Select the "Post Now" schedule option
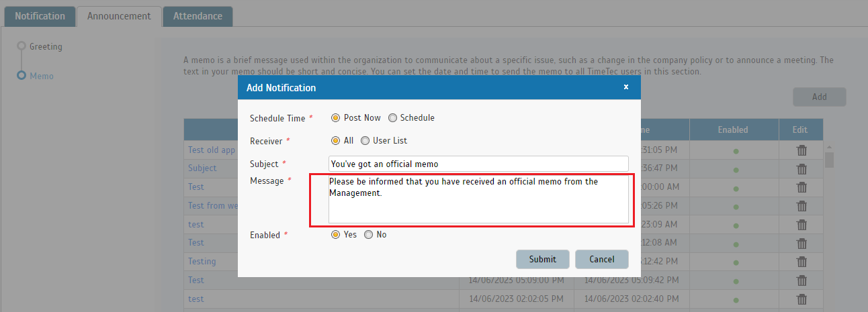 tap(336, 118)
